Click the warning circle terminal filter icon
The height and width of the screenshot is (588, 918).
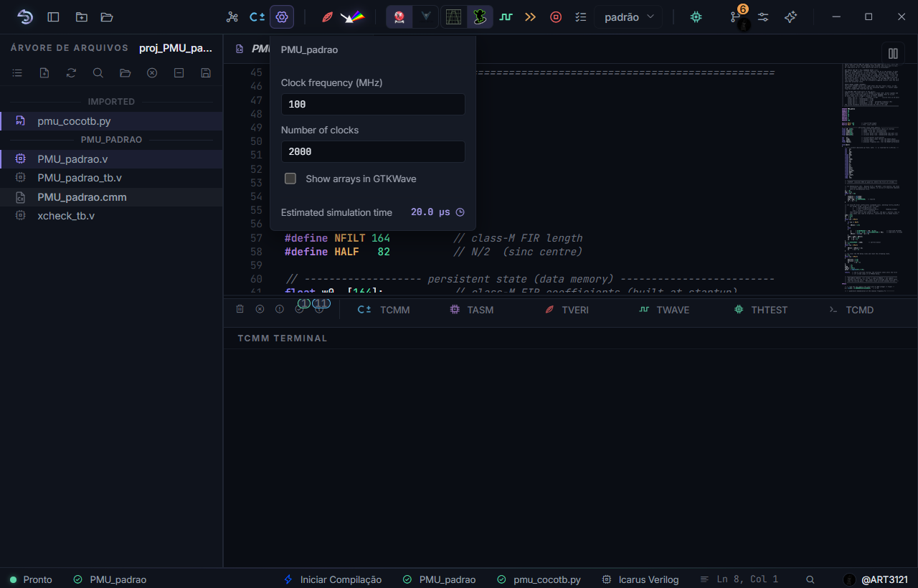pyautogui.click(x=280, y=309)
